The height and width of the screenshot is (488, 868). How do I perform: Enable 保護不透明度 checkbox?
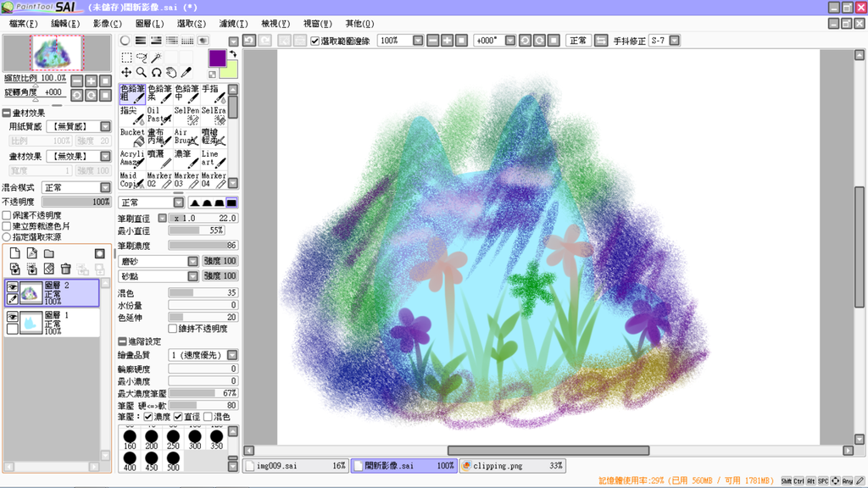(x=7, y=215)
